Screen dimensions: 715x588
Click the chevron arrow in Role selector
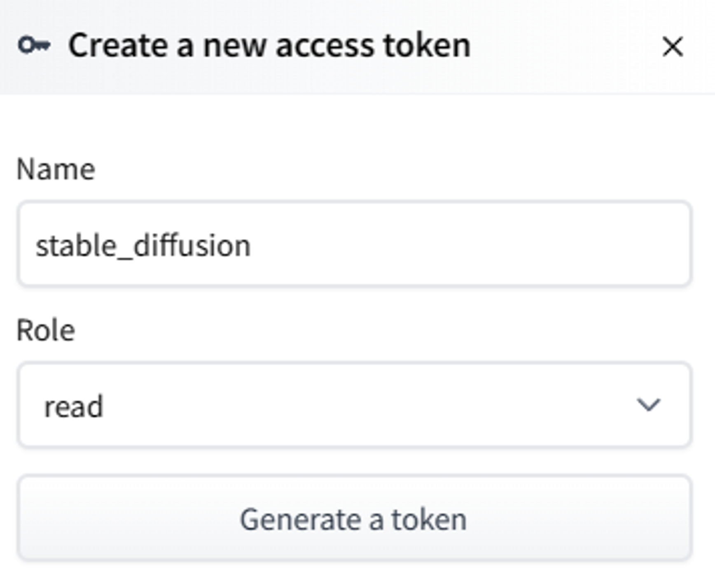coord(648,405)
